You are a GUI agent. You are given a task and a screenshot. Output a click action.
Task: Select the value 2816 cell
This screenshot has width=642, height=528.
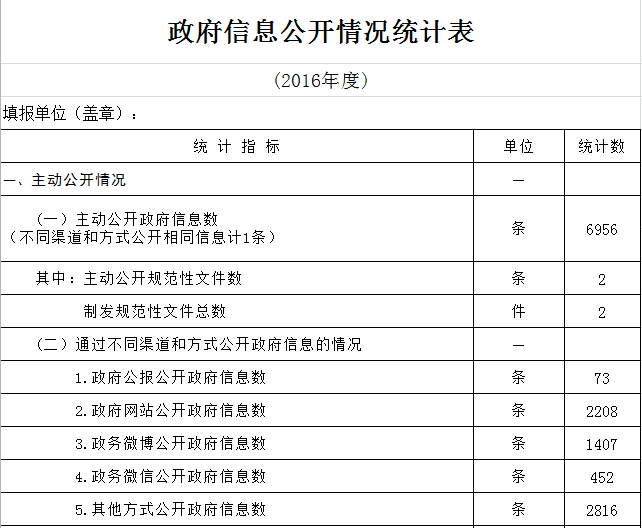(602, 510)
